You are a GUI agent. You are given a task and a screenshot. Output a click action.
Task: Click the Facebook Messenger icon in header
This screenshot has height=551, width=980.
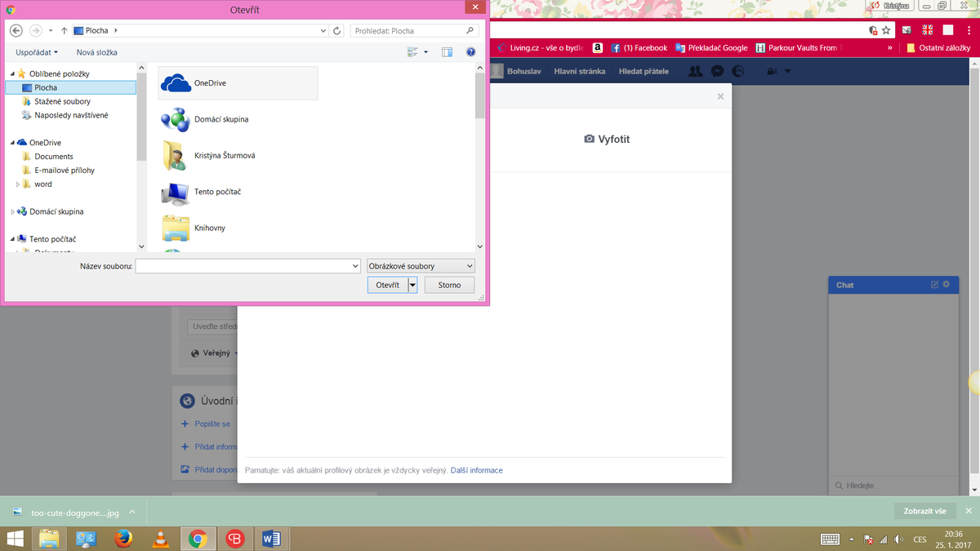click(x=717, y=71)
